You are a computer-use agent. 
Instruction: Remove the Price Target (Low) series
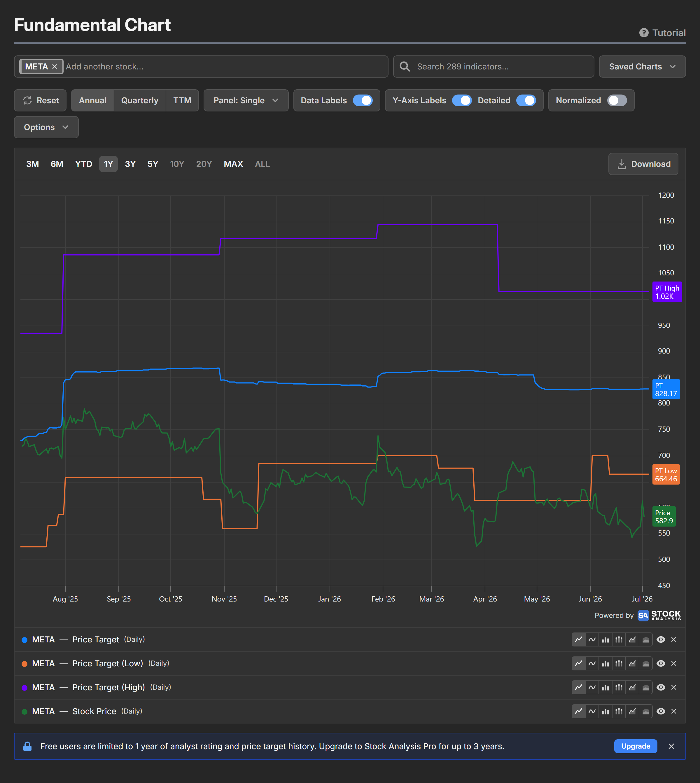(673, 663)
